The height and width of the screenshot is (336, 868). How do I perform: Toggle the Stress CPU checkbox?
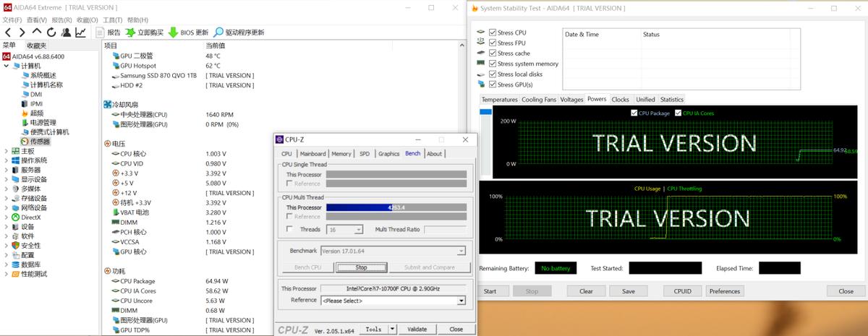click(x=493, y=33)
